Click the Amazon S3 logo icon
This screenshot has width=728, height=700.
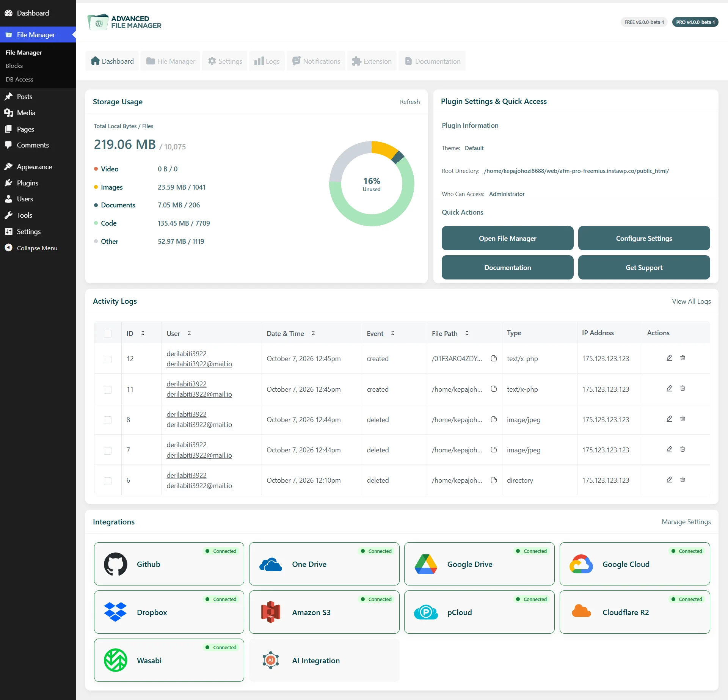[x=271, y=612]
